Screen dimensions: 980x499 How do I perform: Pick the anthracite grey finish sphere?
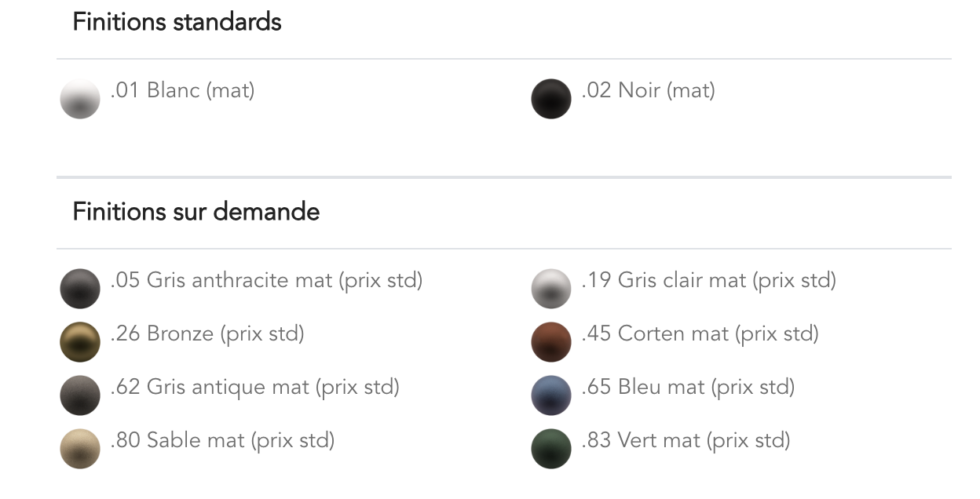coord(80,289)
